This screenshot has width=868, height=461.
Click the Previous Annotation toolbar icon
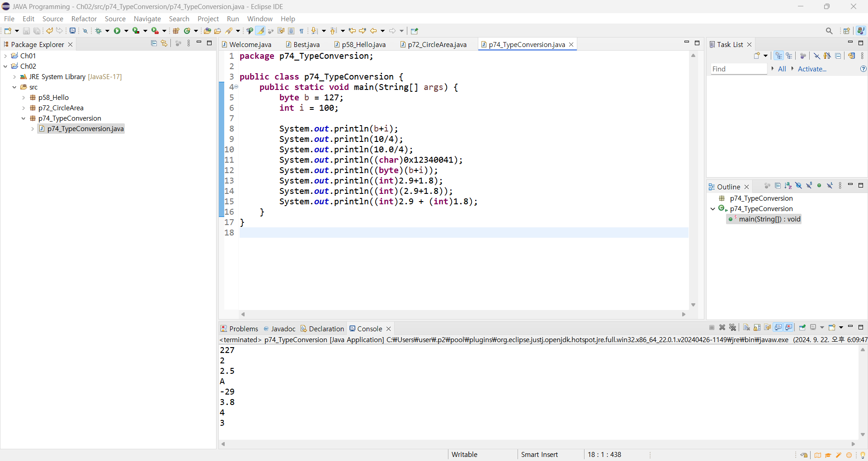[334, 31]
